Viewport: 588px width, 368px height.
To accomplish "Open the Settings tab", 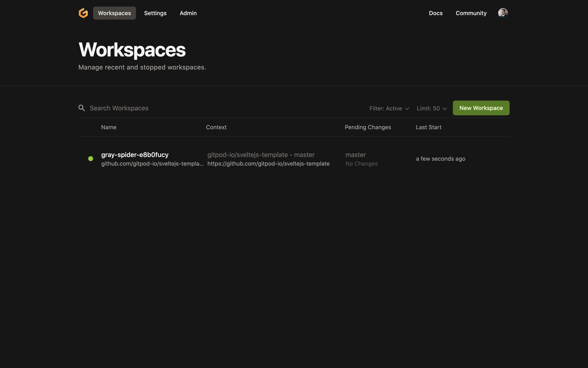I will [x=155, y=13].
